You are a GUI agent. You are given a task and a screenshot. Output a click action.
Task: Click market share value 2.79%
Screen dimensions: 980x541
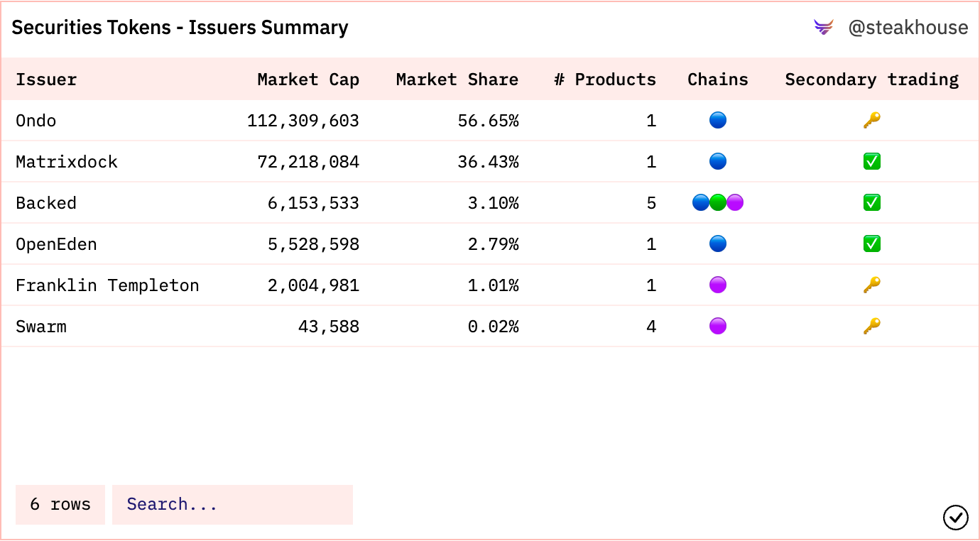click(493, 244)
